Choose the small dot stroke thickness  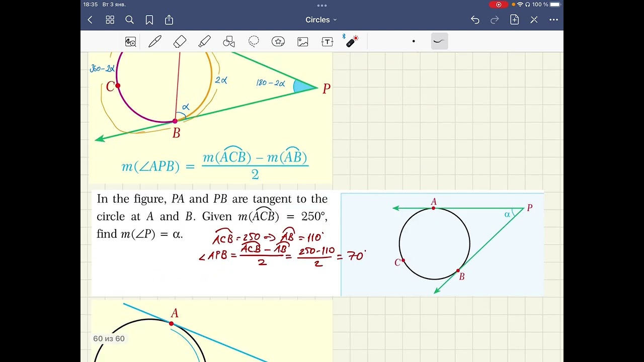pos(414,41)
